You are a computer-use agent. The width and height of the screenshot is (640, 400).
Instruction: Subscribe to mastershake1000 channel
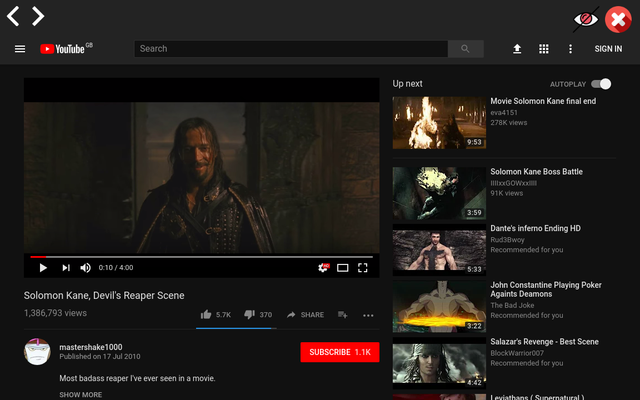pos(339,352)
